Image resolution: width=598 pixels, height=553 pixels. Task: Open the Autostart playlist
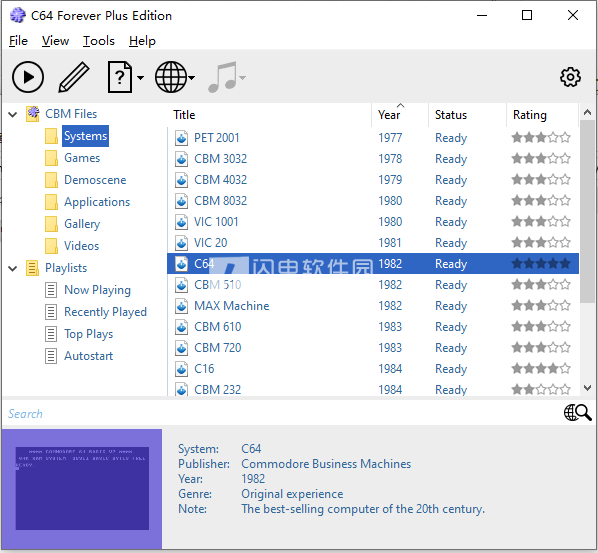88,356
